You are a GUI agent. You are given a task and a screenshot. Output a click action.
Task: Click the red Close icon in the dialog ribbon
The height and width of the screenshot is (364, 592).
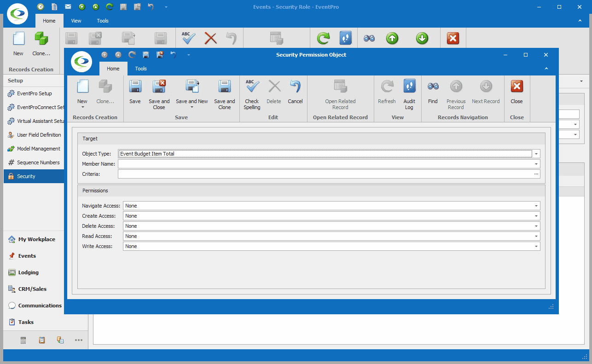517,86
